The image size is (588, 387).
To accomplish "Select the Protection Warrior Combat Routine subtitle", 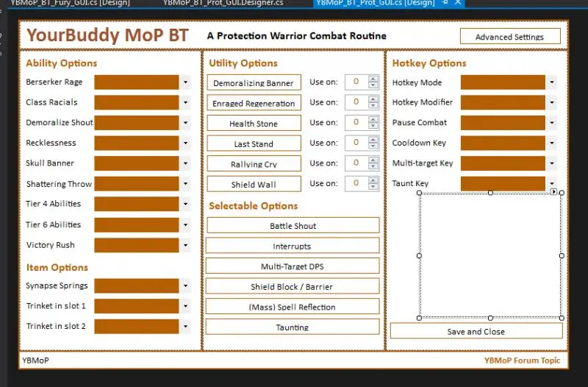I will click(x=297, y=36).
